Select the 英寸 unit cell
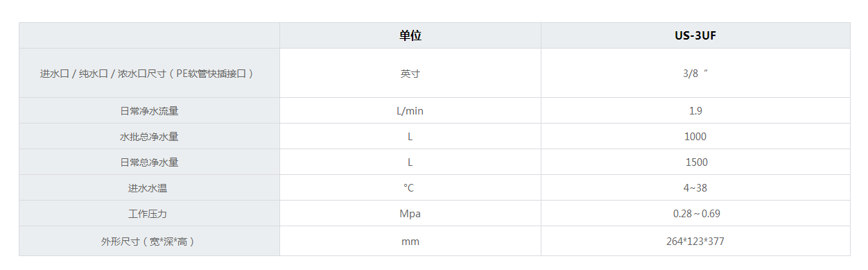This screenshot has width=868, height=270. (410, 73)
